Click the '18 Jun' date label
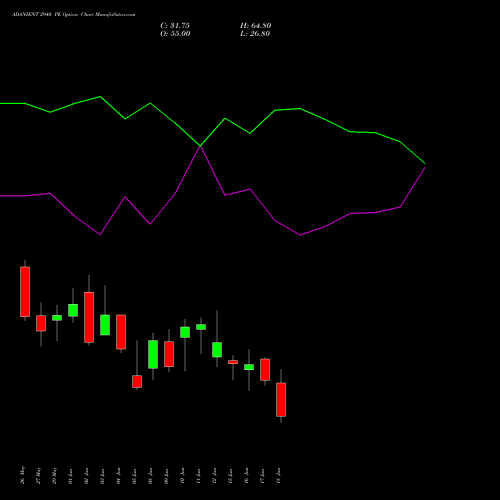 click(x=279, y=476)
